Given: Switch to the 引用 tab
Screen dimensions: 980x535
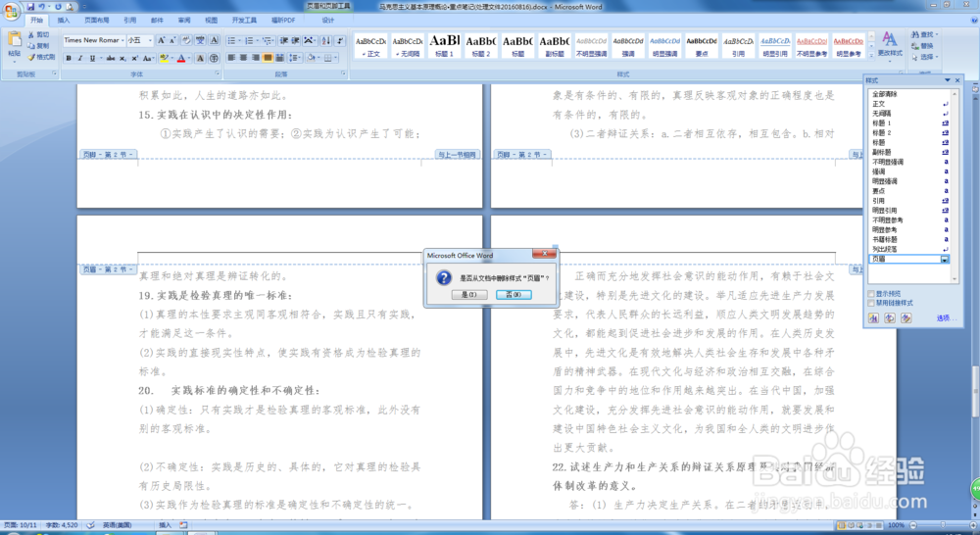Looking at the screenshot, I should click(x=130, y=20).
